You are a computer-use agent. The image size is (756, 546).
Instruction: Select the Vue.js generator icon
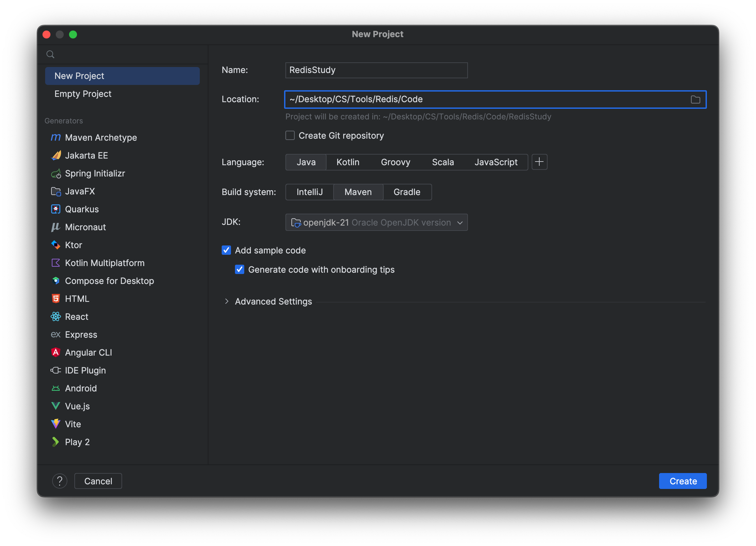(x=56, y=406)
